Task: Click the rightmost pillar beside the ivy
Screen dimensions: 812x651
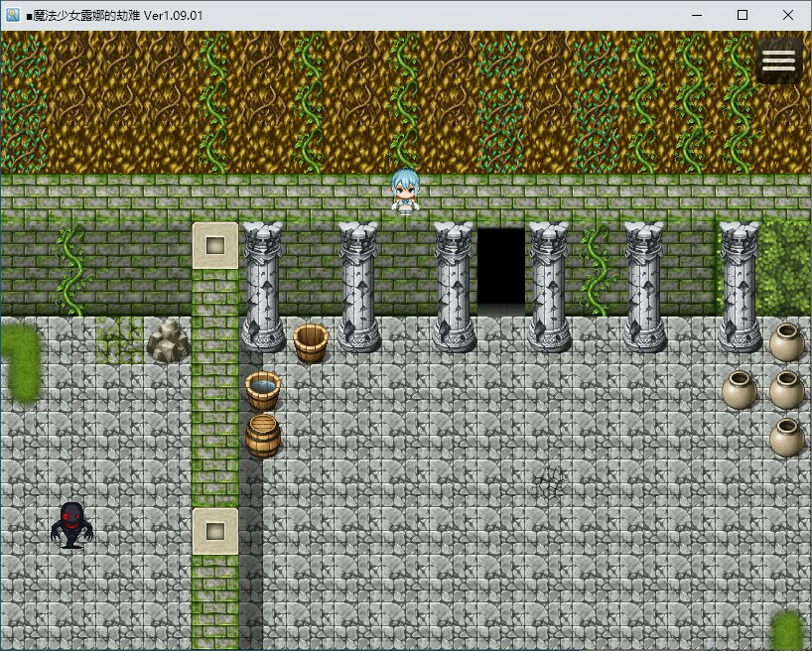Action: tap(740, 287)
